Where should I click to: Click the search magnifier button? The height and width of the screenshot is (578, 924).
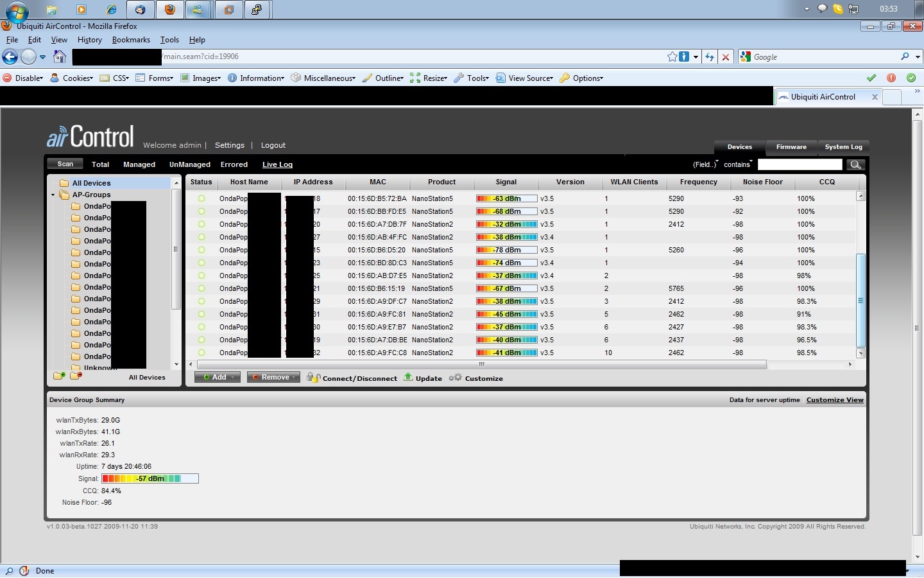pos(855,164)
